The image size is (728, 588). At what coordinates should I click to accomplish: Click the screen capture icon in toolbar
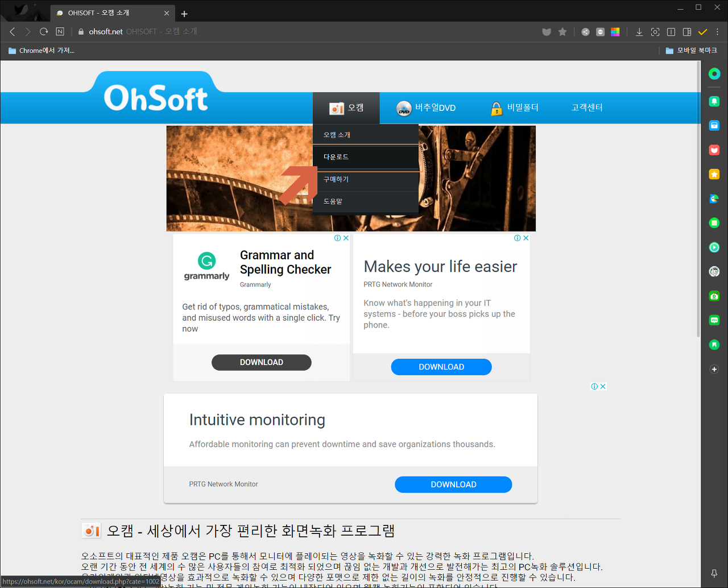point(655,32)
